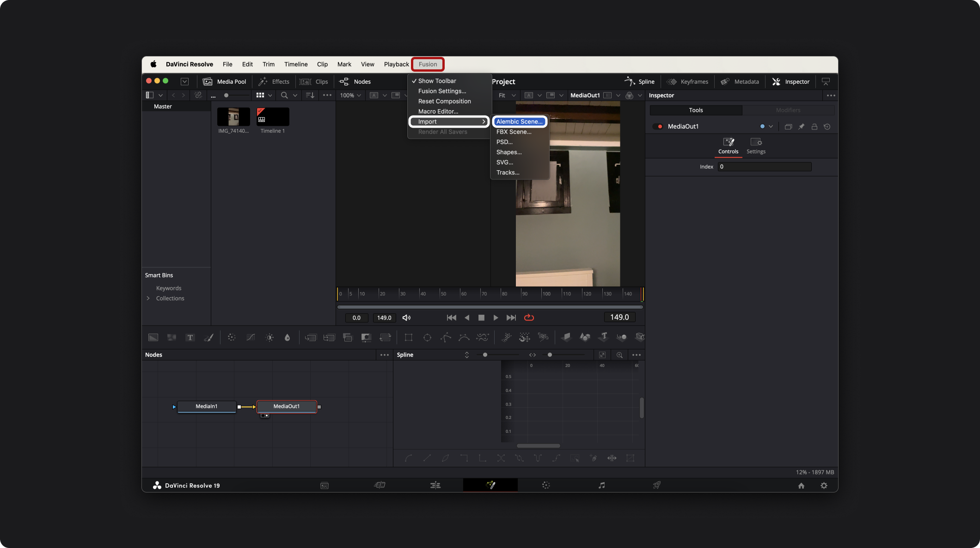The image size is (980, 548).
Task: Open the 100% viewer zoom dropdown
Action: pyautogui.click(x=350, y=95)
